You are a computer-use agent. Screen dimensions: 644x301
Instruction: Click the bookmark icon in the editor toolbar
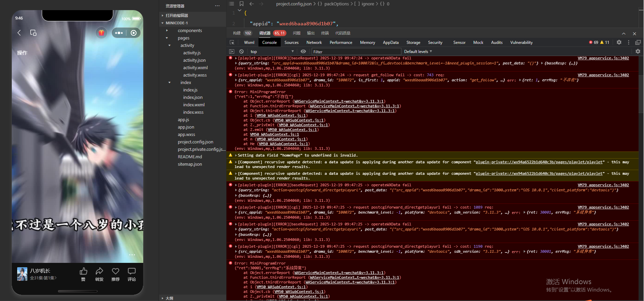click(242, 4)
